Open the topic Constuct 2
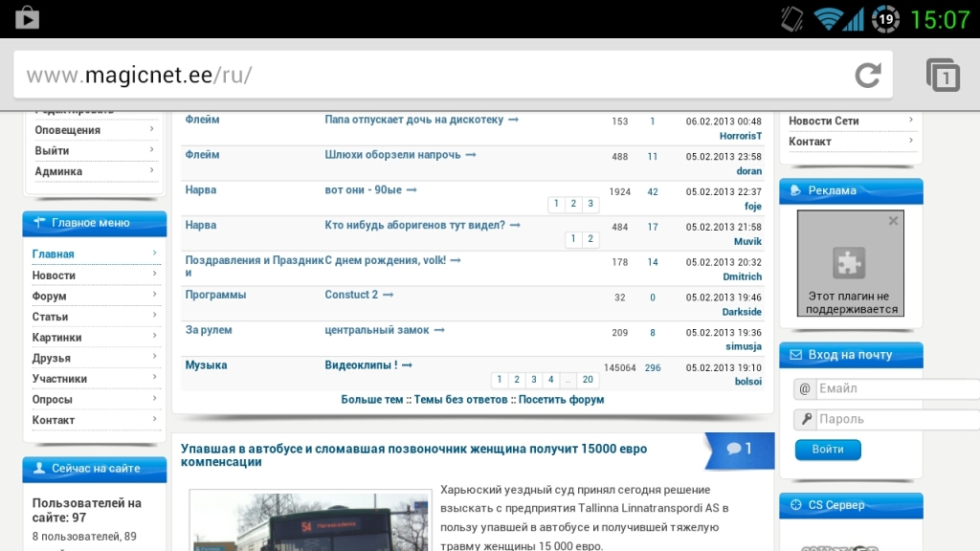Image resolution: width=980 pixels, height=551 pixels. click(x=351, y=295)
